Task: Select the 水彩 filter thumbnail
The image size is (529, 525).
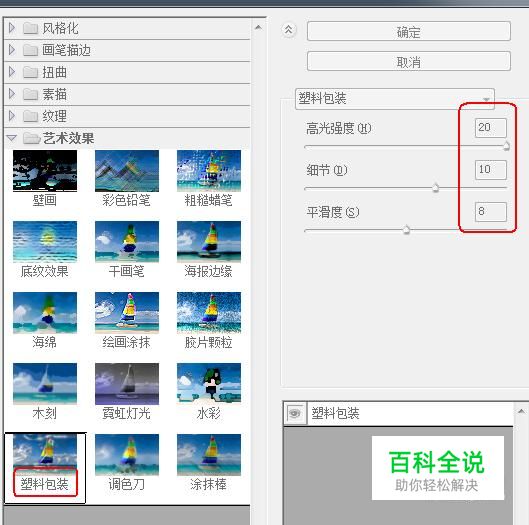Action: coord(209,384)
